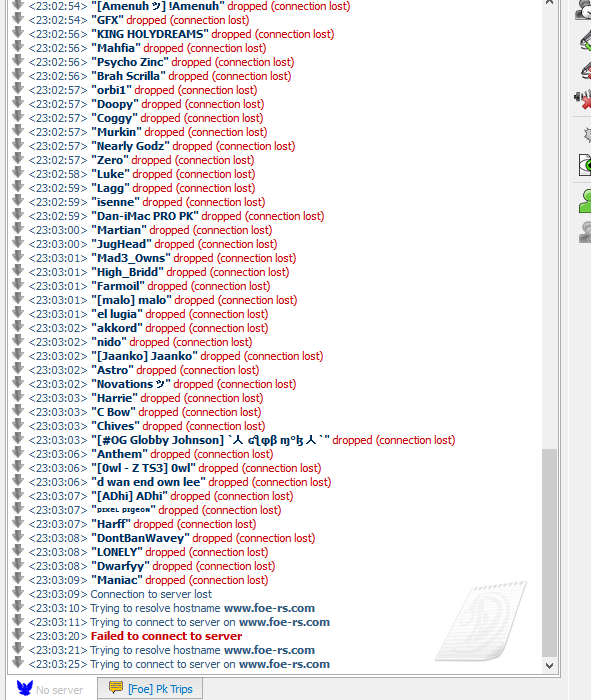Screen dimensions: 591x700
Task: Click the username "Martian"
Action: click(119, 230)
